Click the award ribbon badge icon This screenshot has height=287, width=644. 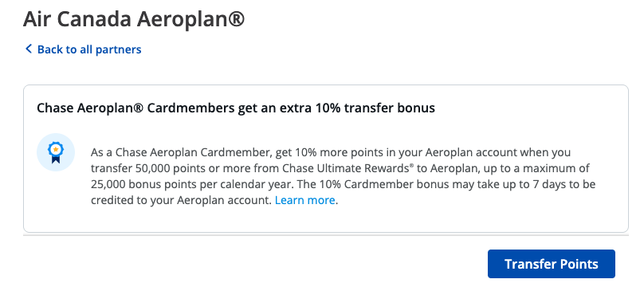pos(56,153)
